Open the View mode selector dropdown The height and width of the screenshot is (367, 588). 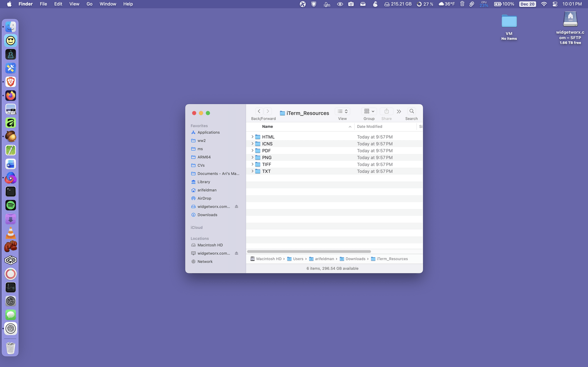[x=343, y=111]
